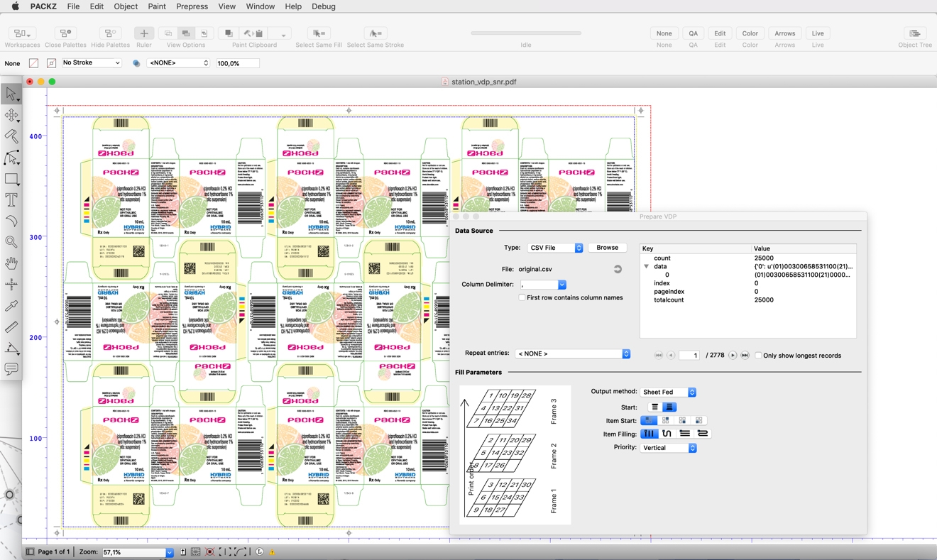Open the Paint menu
The image size is (937, 560).
pyautogui.click(x=157, y=6)
